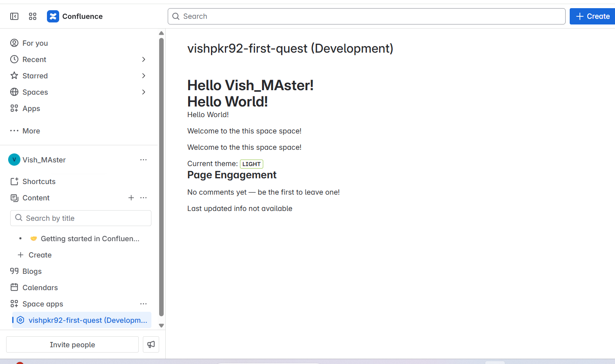Expand the Starred chevron
This screenshot has width=615, height=364.
[144, 76]
